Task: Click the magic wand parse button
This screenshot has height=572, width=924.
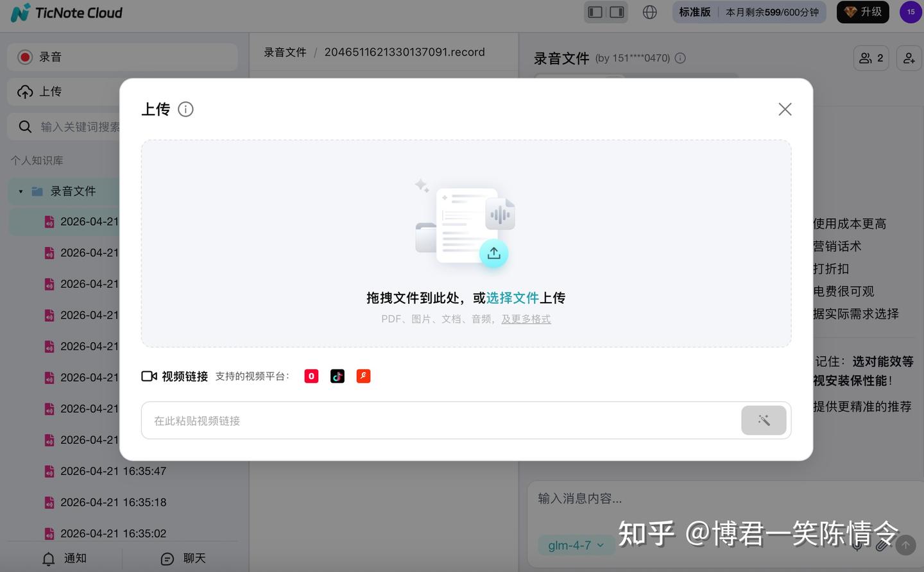Action: tap(764, 421)
